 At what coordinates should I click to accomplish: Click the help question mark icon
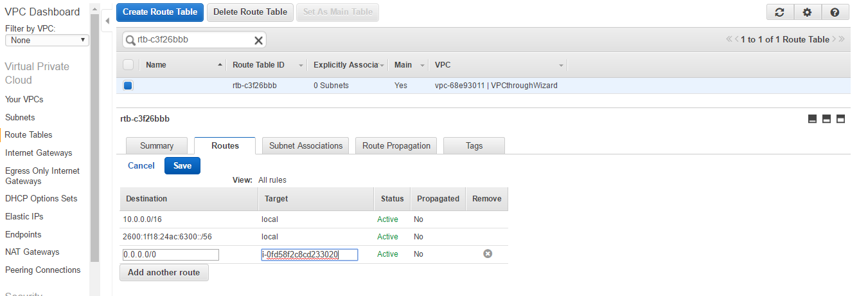click(835, 12)
